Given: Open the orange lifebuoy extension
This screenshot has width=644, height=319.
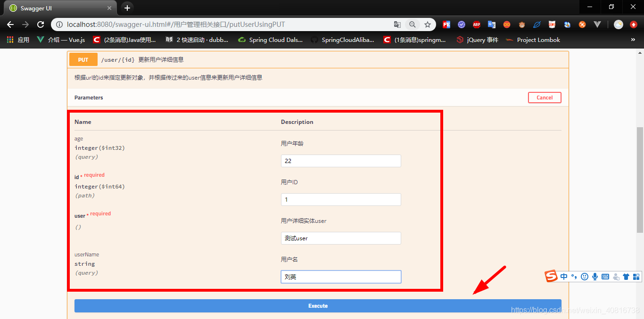Looking at the screenshot, I should pyautogui.click(x=582, y=25).
